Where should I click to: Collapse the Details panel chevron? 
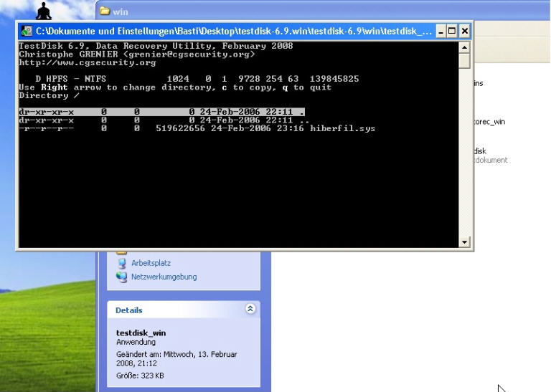click(x=250, y=309)
